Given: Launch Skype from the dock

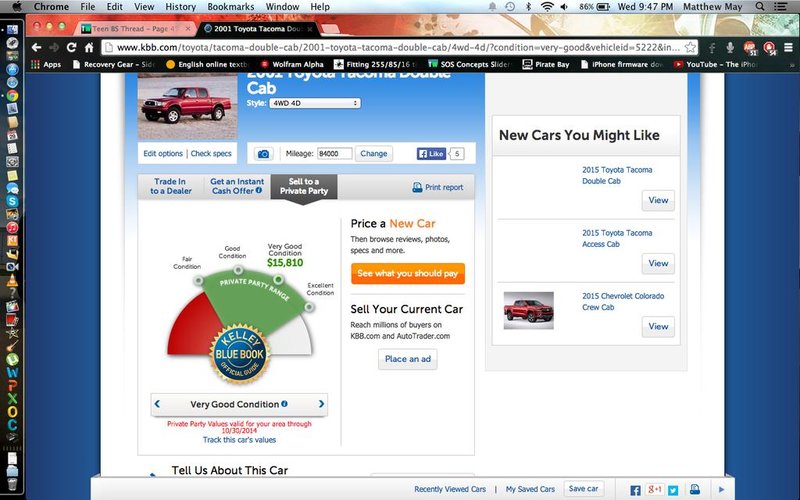Looking at the screenshot, I should (x=12, y=201).
